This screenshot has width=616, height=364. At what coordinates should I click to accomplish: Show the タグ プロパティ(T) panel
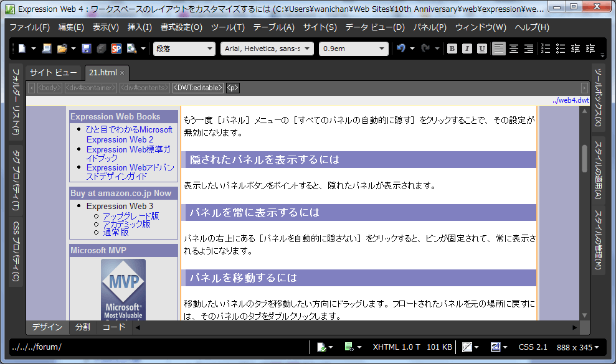point(16,180)
